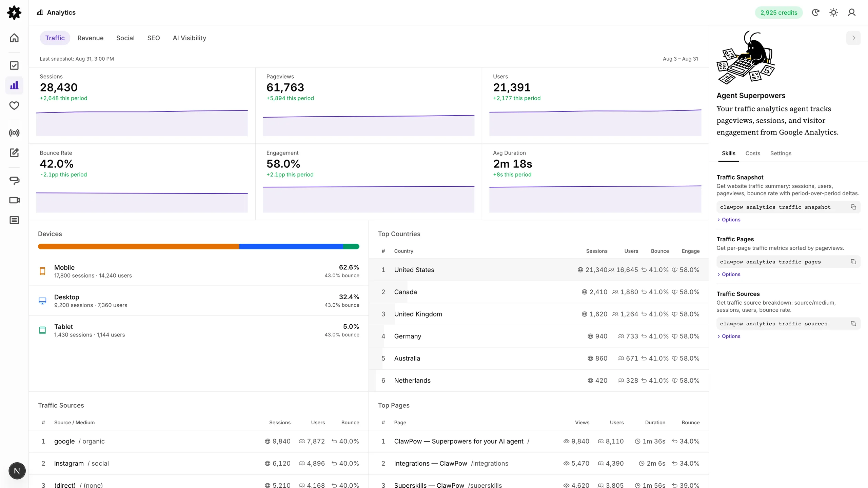The height and width of the screenshot is (488, 868).
Task: Open the Integrations — ClawPow page row
Action: click(539, 463)
